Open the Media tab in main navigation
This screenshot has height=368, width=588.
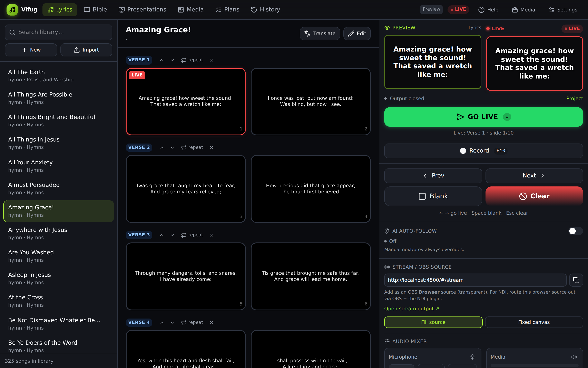click(x=191, y=10)
